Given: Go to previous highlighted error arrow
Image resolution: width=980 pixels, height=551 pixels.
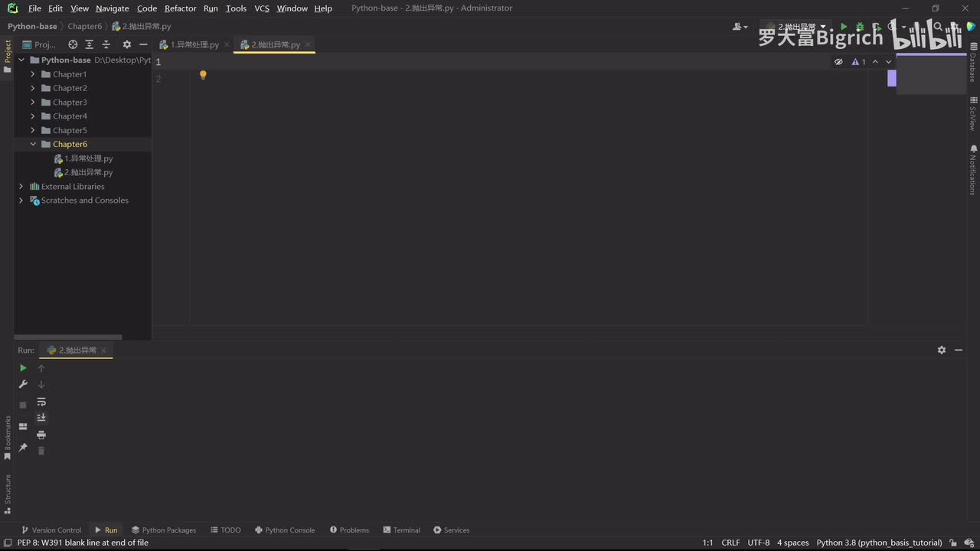Looking at the screenshot, I should [x=875, y=62].
